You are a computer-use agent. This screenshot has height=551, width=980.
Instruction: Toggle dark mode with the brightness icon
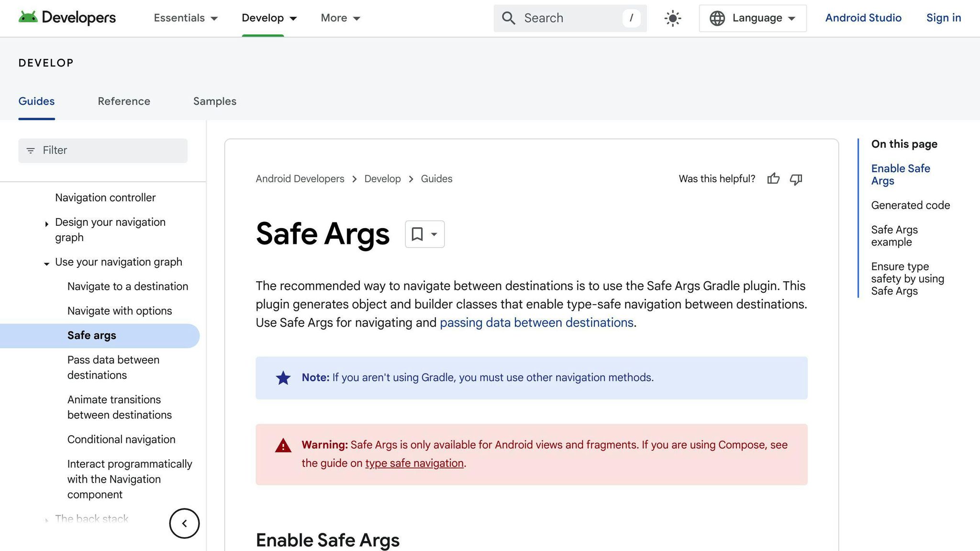pos(672,18)
